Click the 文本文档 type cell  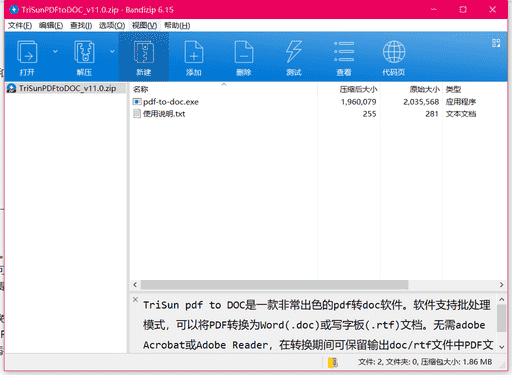point(461,114)
